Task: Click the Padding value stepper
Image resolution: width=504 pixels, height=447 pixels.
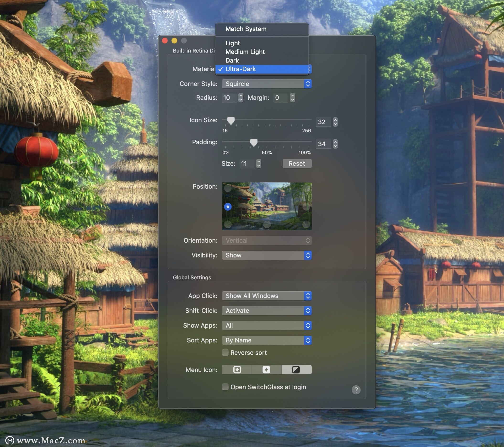Action: pos(335,144)
